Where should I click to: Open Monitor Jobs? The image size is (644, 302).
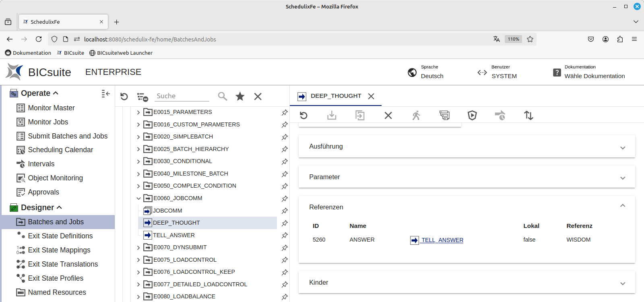48,122
